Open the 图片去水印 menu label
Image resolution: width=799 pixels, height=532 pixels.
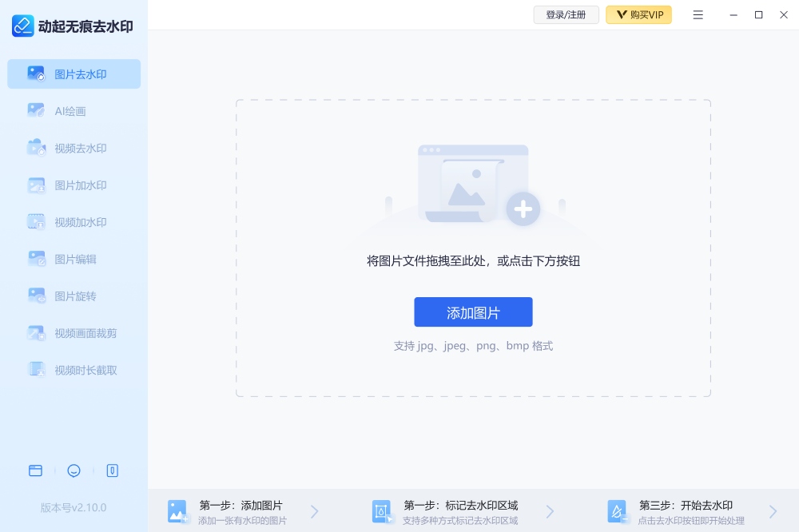click(81, 74)
